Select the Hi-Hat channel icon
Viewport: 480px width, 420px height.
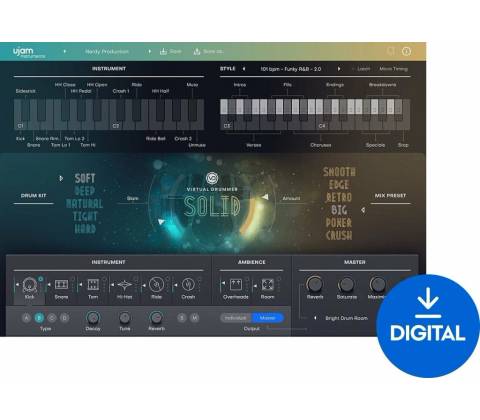(x=124, y=284)
